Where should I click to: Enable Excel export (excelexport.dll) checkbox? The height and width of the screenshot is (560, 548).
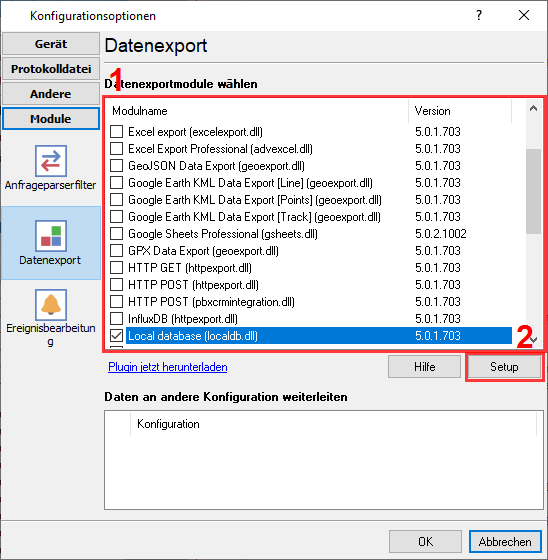tap(116, 132)
